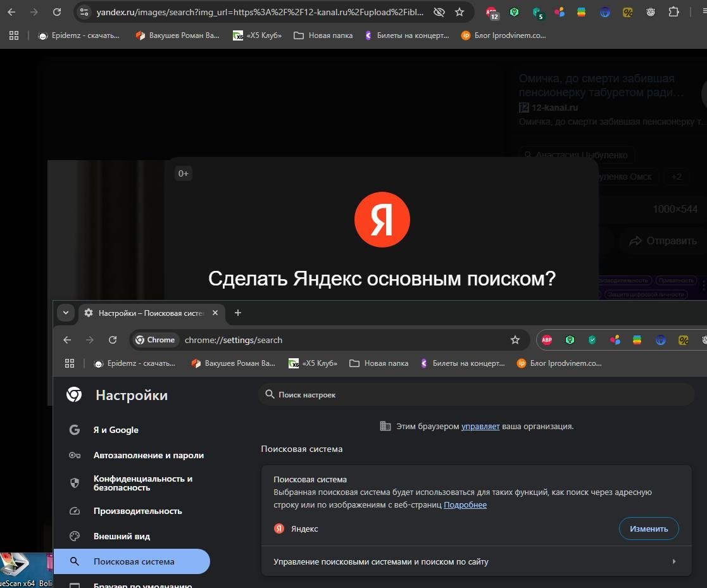This screenshot has width=707, height=588.
Task: Open the Подробнее link about search engine
Action: pos(465,504)
